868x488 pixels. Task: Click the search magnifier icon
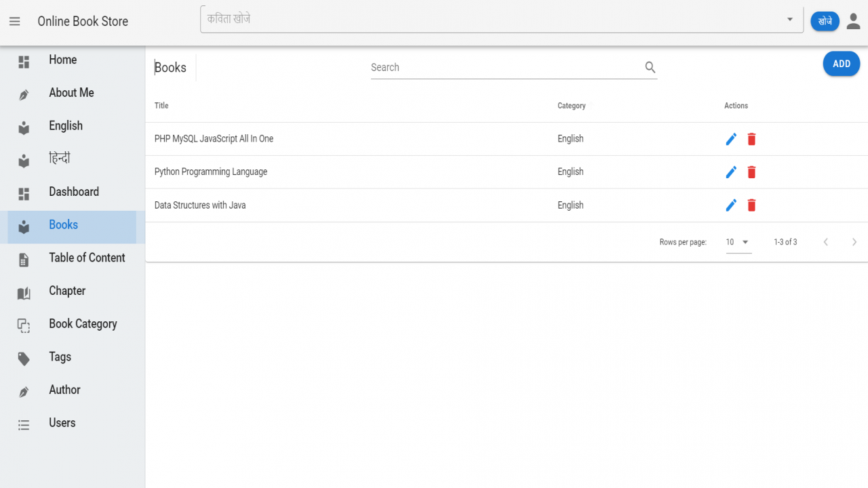point(650,67)
